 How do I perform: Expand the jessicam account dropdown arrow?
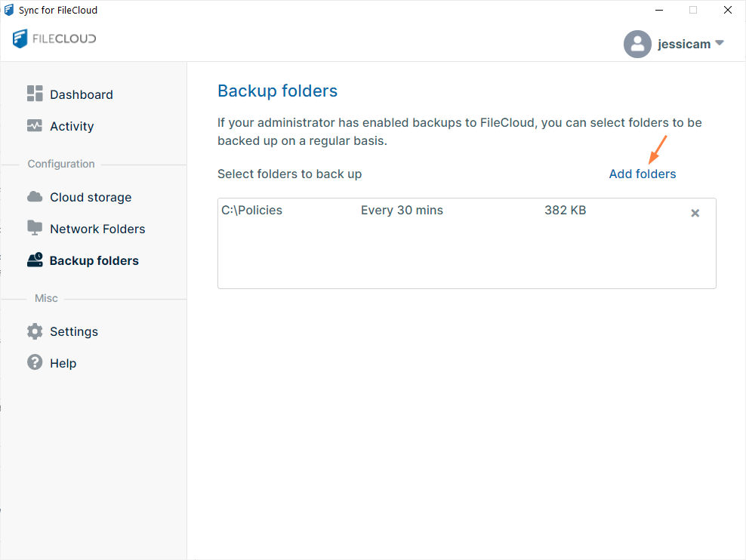pos(719,43)
